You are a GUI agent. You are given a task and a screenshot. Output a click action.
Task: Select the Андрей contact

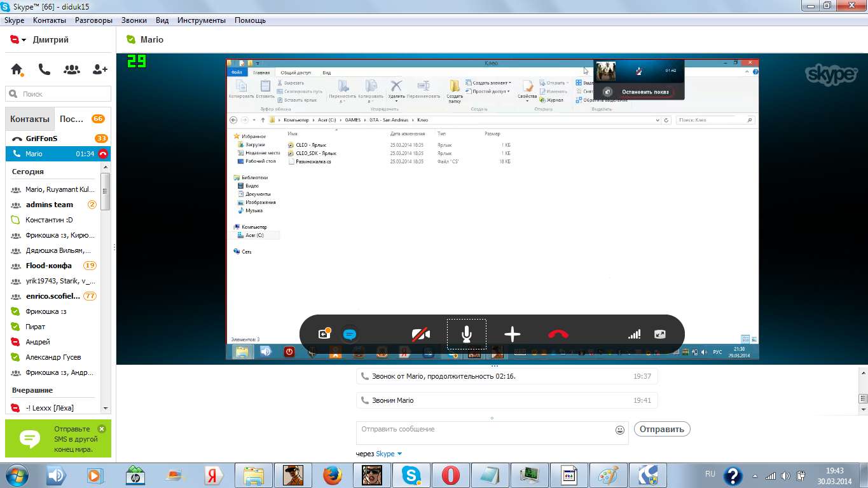pyautogui.click(x=53, y=342)
